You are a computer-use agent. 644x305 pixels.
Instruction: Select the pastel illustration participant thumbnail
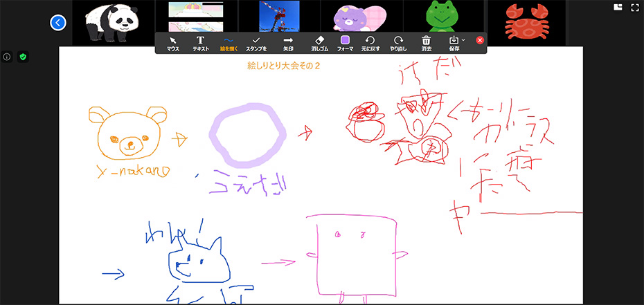[196, 17]
